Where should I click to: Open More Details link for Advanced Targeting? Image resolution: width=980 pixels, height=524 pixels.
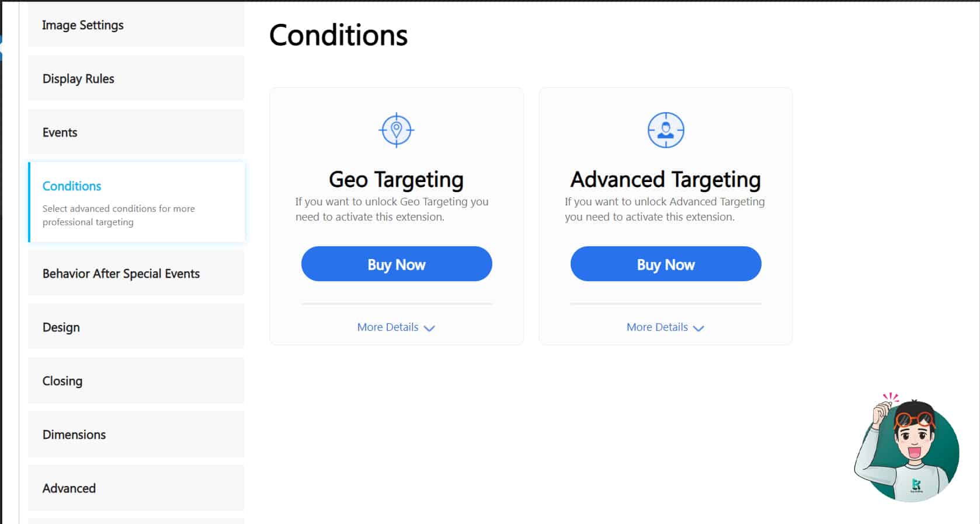[657, 327]
